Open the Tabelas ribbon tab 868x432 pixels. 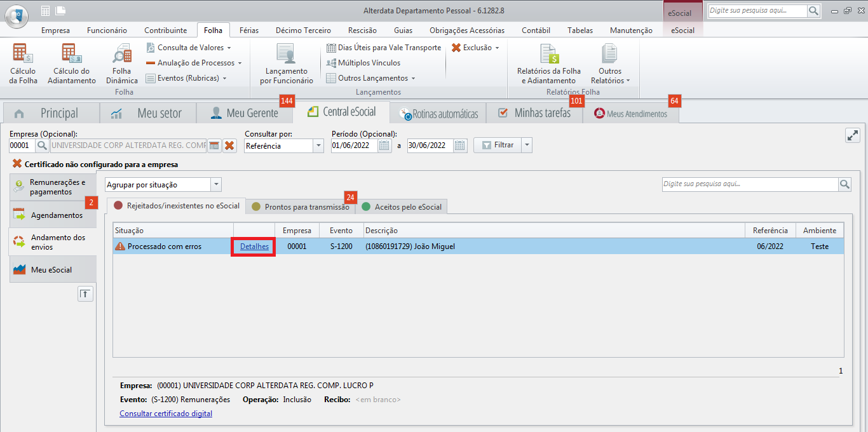(580, 30)
